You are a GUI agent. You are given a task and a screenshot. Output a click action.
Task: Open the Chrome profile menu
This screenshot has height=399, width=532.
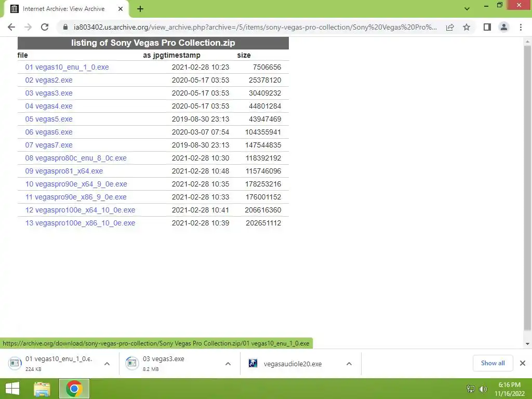pos(504,27)
